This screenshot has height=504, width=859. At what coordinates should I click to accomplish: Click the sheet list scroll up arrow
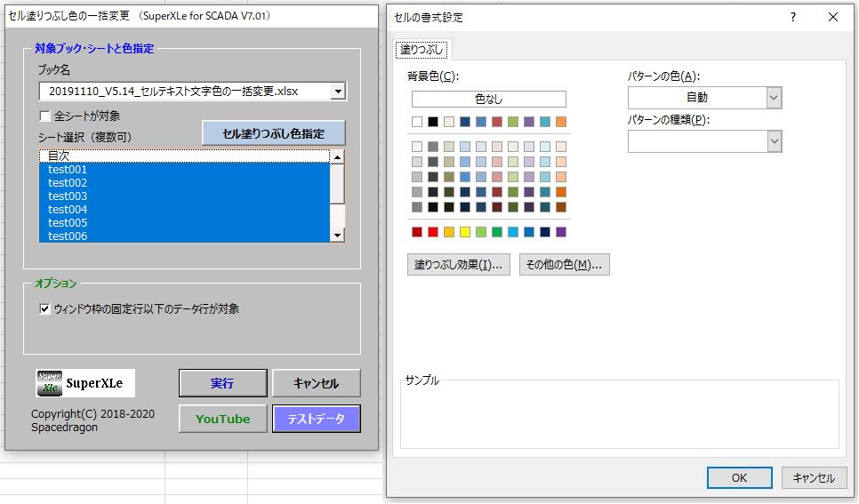(x=338, y=157)
